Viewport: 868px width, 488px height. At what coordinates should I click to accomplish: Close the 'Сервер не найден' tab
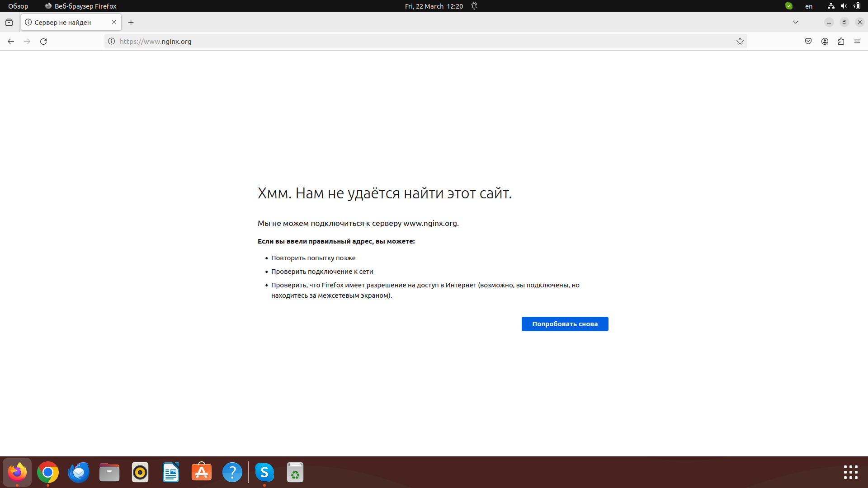point(114,22)
